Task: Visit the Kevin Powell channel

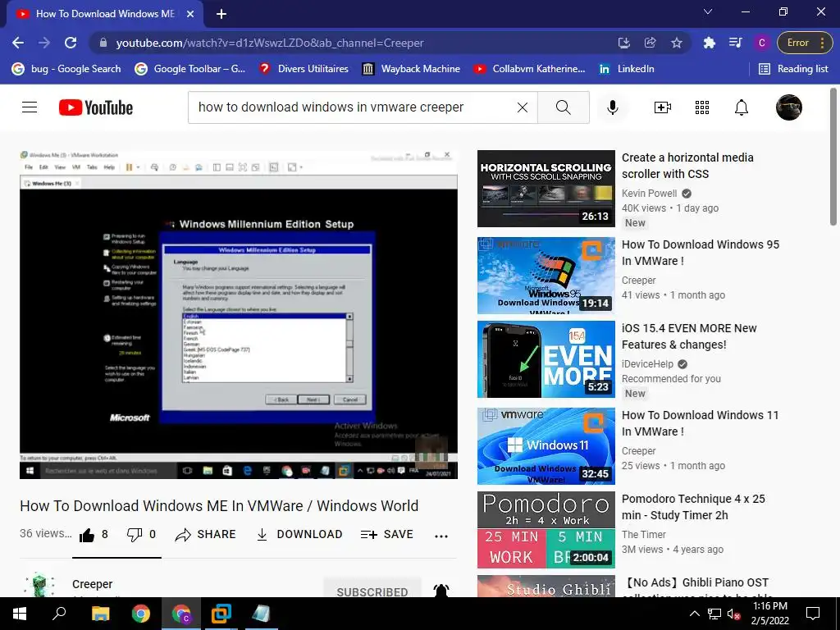Action: point(650,194)
